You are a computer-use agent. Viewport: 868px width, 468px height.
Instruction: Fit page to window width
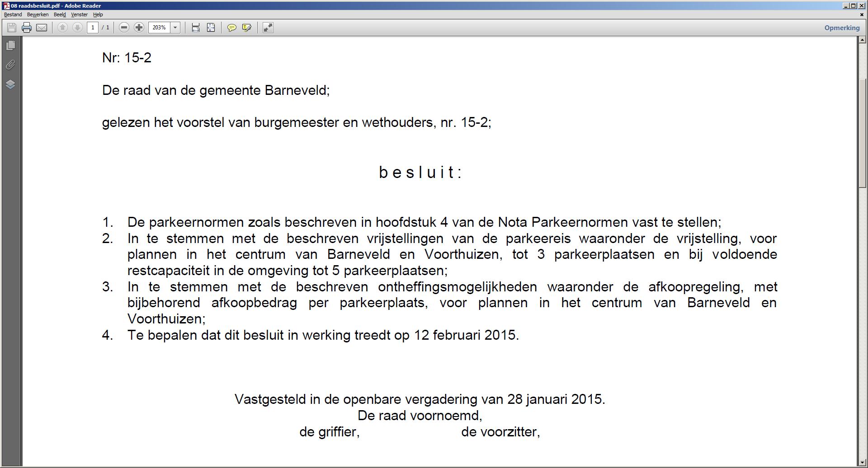point(196,28)
